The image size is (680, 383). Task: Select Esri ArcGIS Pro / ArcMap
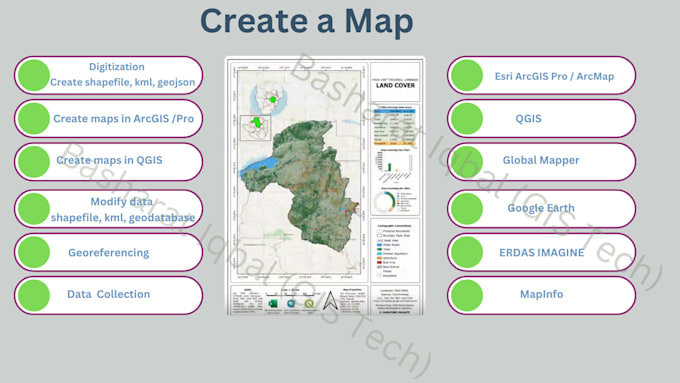click(x=542, y=75)
